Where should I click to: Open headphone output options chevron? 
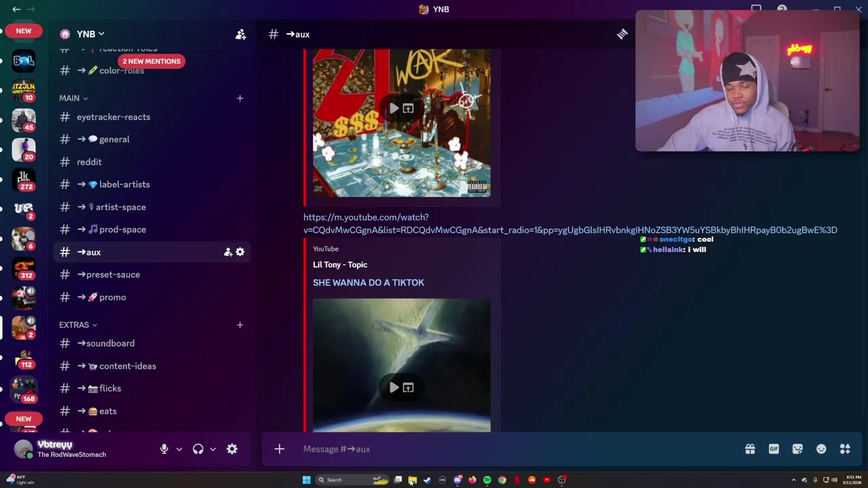[x=212, y=449]
